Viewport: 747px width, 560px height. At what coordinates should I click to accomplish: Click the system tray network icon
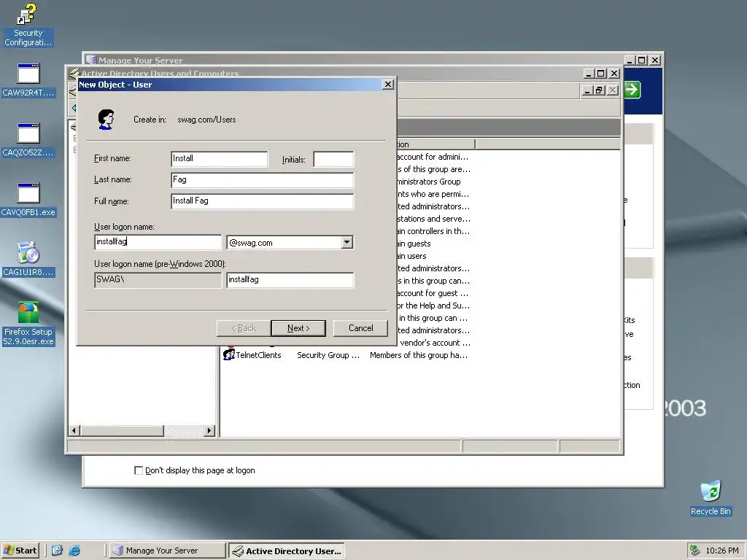click(695, 551)
